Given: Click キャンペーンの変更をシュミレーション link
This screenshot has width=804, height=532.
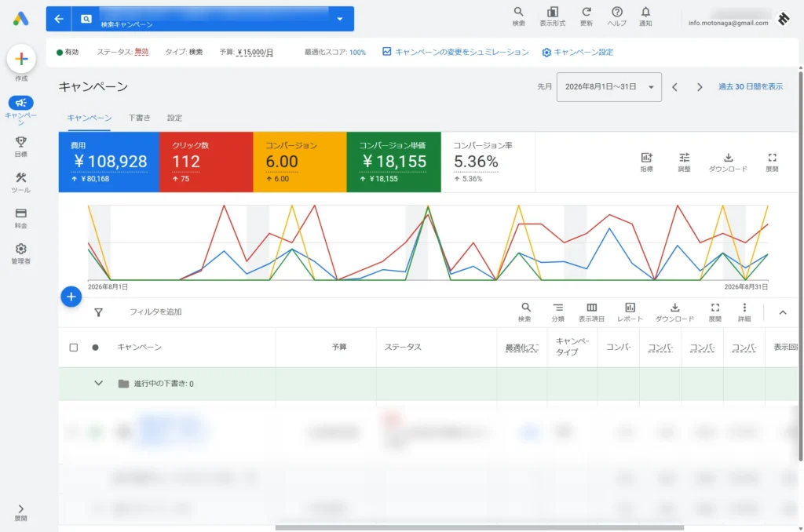Looking at the screenshot, I should [455, 52].
